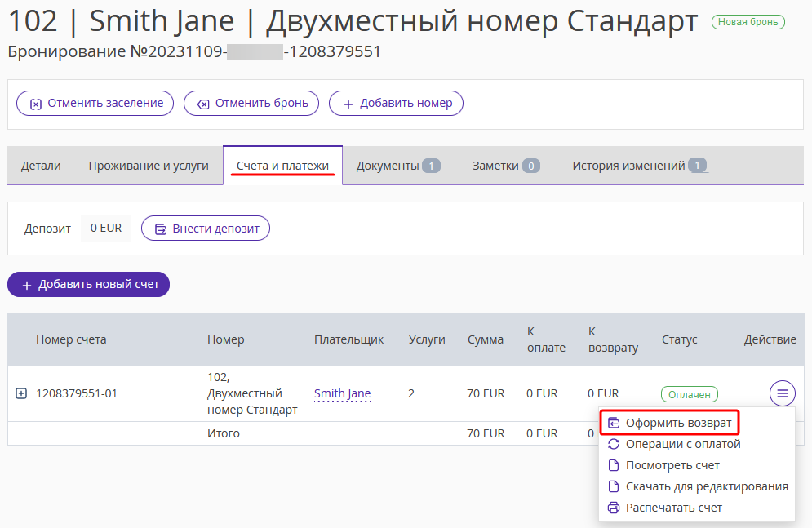This screenshot has width=812, height=528.
Task: Open Заметки tab
Action: pyautogui.click(x=506, y=166)
